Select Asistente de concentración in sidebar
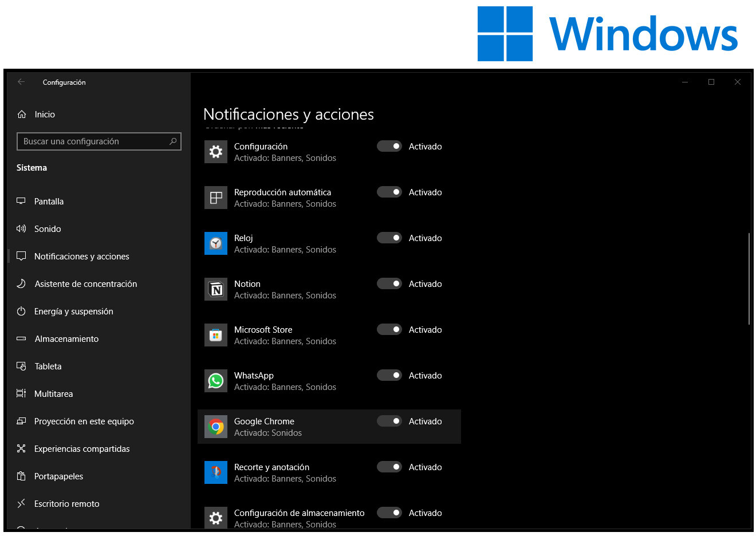 click(85, 284)
